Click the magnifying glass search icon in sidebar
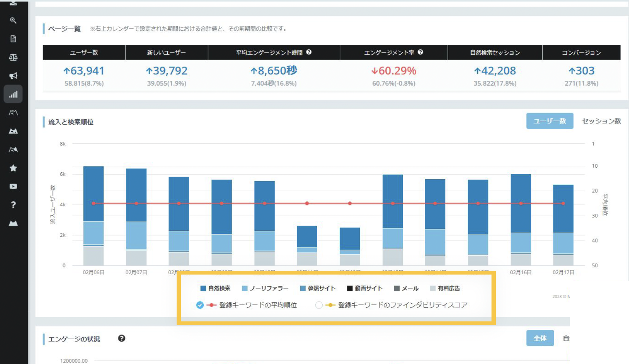This screenshot has width=629, height=364. [x=13, y=21]
